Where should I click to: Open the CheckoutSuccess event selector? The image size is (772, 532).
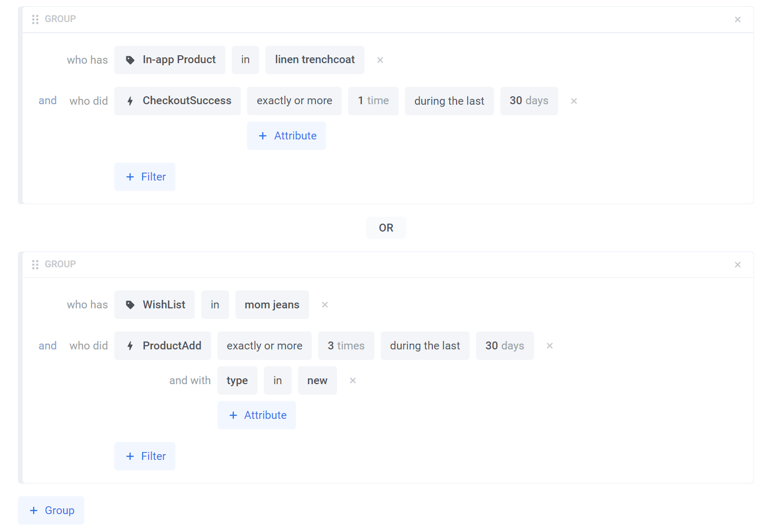(177, 101)
